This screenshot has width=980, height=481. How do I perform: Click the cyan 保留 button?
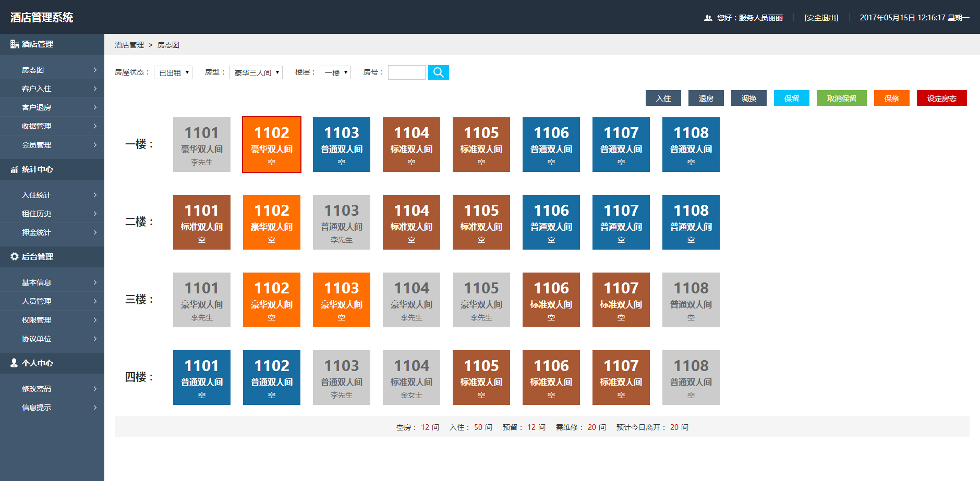(x=792, y=98)
